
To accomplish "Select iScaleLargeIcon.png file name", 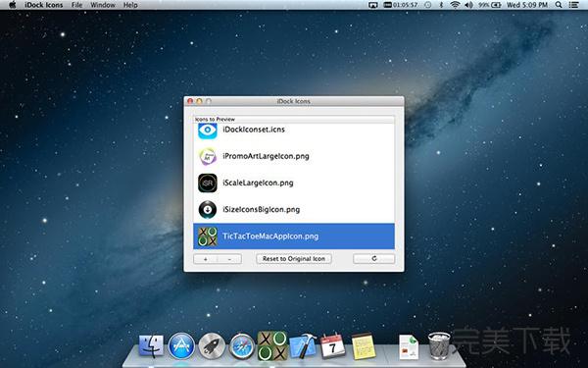I will click(258, 183).
